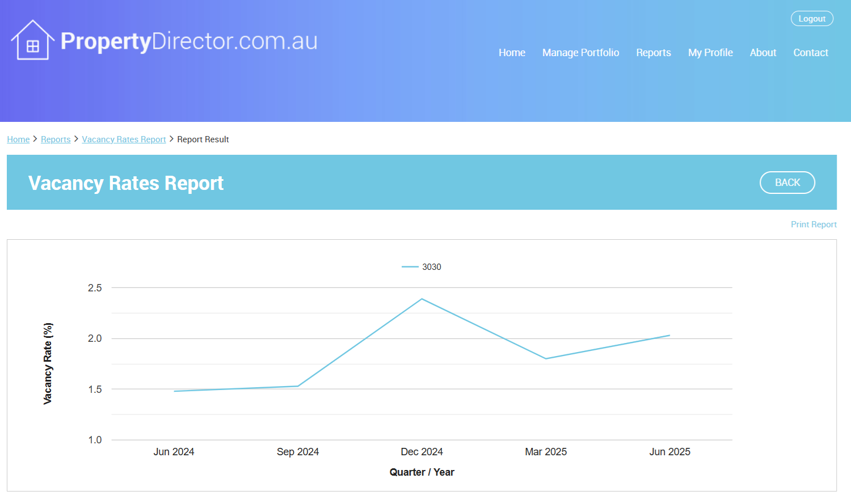Click the Sep 2024 data point on line

(298, 386)
